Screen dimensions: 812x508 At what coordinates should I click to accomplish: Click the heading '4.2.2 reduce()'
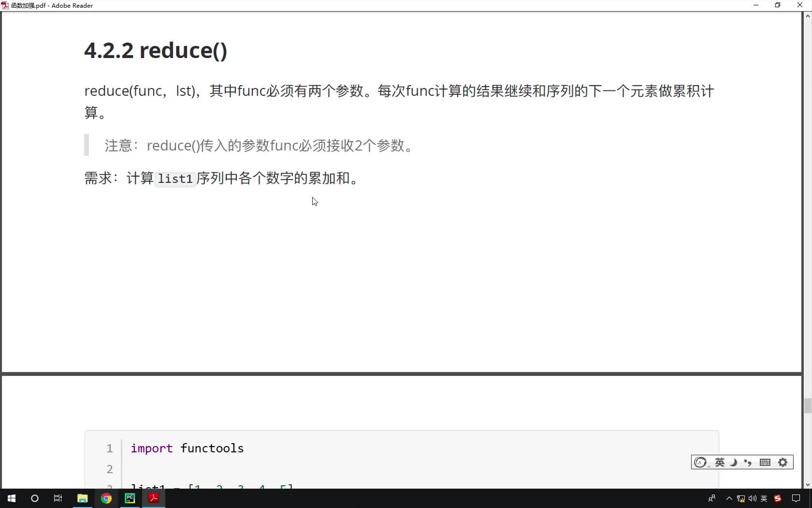point(156,50)
